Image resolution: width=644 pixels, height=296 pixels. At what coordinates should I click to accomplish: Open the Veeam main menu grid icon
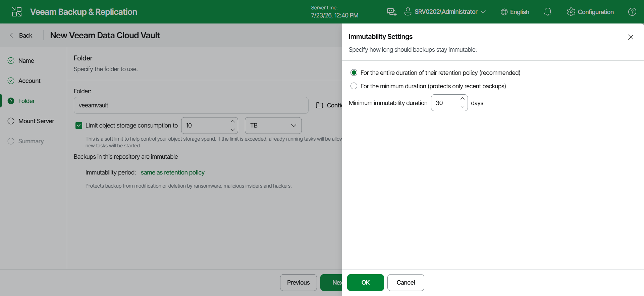pos(17,12)
